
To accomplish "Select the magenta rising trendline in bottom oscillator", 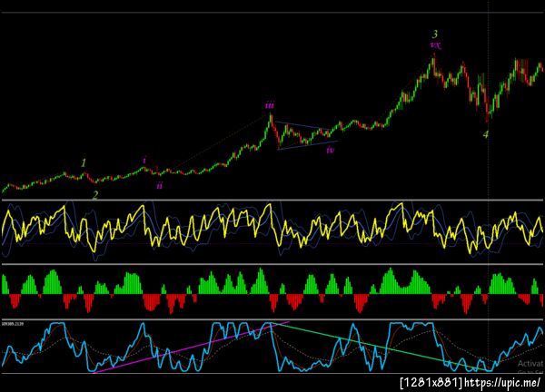I will point(191,348).
